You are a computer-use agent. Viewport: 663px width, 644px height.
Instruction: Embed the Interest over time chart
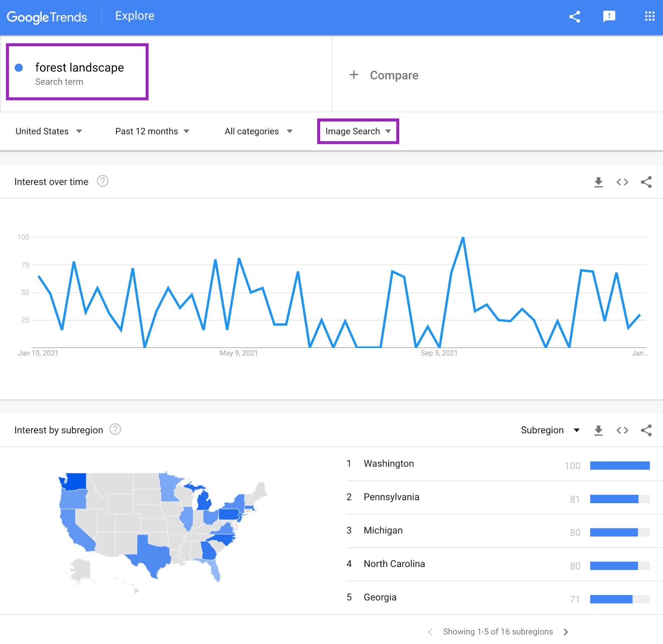[x=622, y=182]
